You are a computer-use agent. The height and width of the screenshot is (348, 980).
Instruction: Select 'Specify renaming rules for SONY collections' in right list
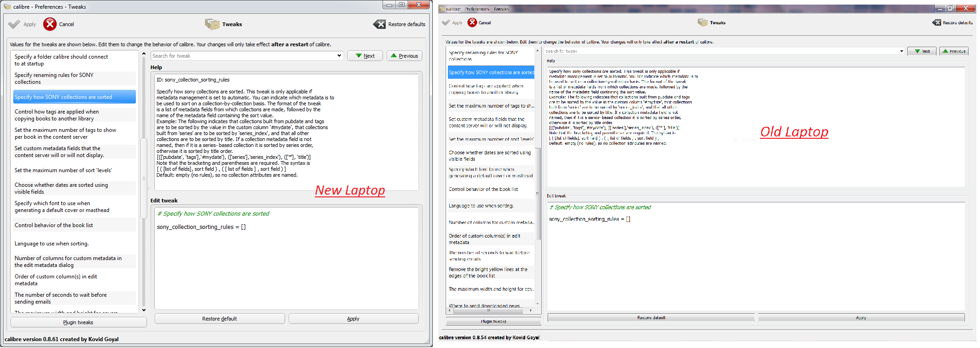coord(491,56)
